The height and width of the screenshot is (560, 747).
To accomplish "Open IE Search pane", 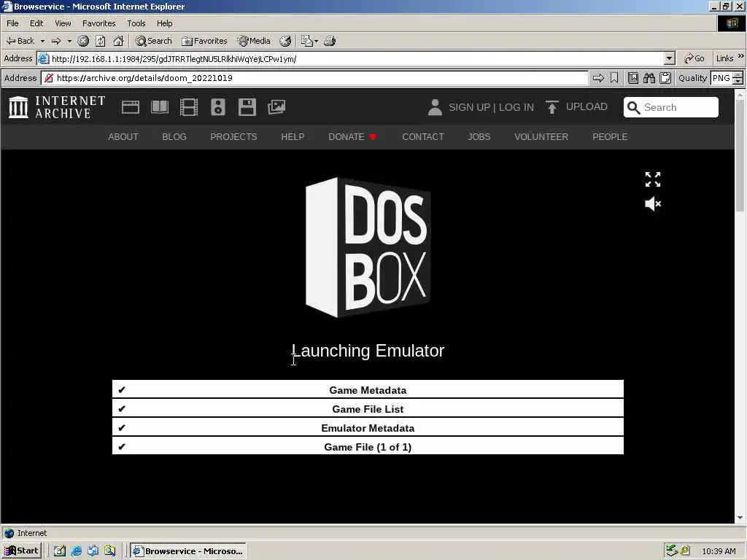I will (153, 41).
